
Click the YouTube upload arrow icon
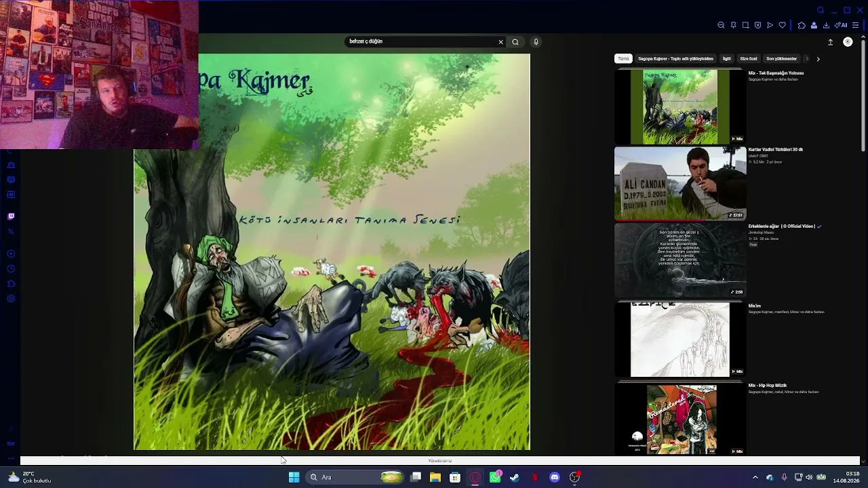830,42
